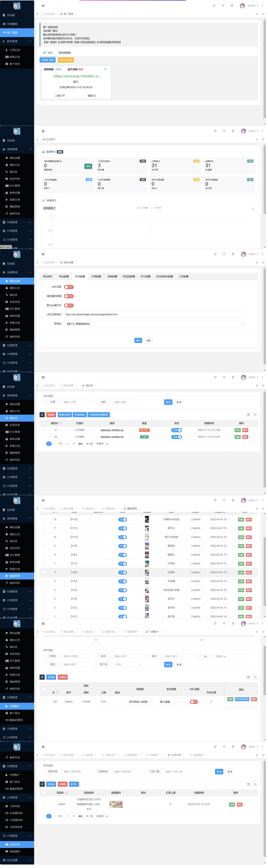Check the row checkbox for domain ID 41
This screenshot has height=868, width=268.
point(44,430)
